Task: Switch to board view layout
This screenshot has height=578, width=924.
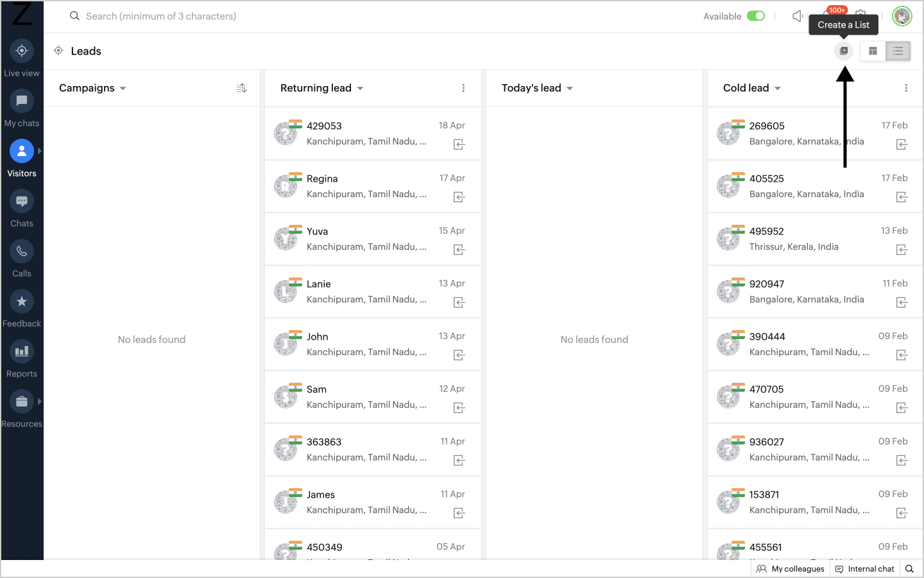Action: pos(873,51)
